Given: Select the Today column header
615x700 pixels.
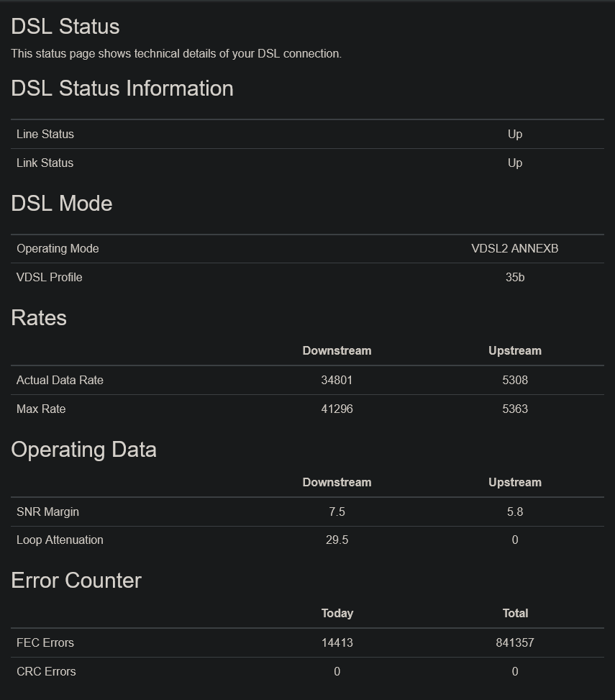Looking at the screenshot, I should [x=337, y=613].
